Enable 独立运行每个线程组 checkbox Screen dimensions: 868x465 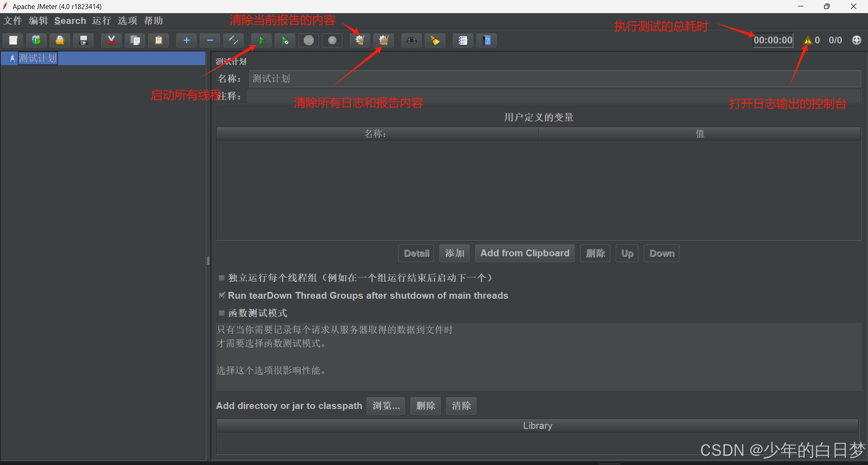point(222,278)
